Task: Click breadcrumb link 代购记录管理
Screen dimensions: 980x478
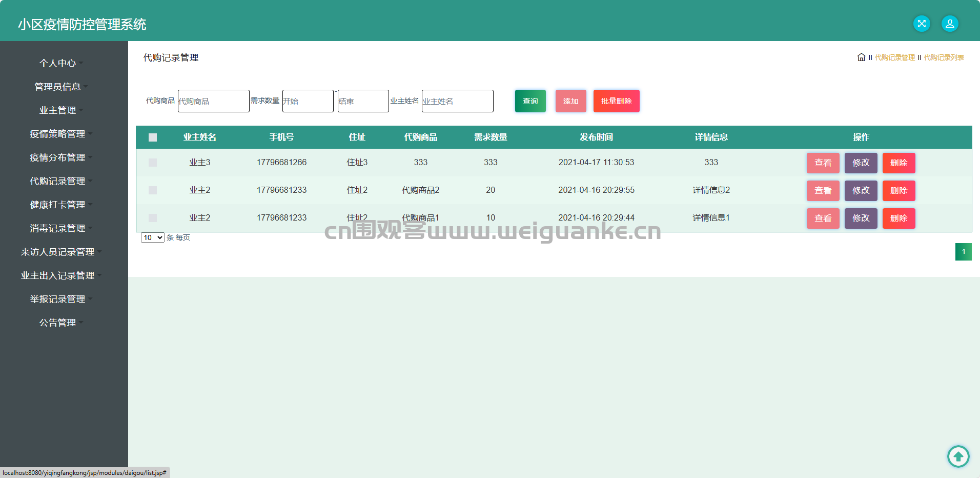Action: pos(895,57)
